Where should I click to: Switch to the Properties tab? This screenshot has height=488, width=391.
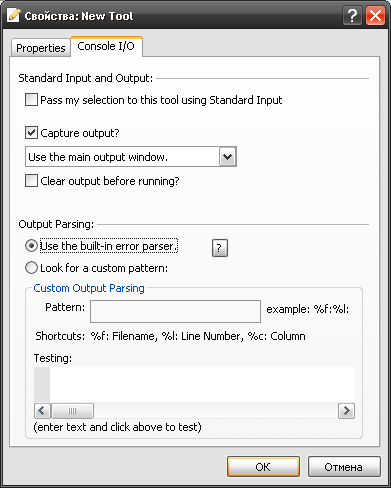41,48
